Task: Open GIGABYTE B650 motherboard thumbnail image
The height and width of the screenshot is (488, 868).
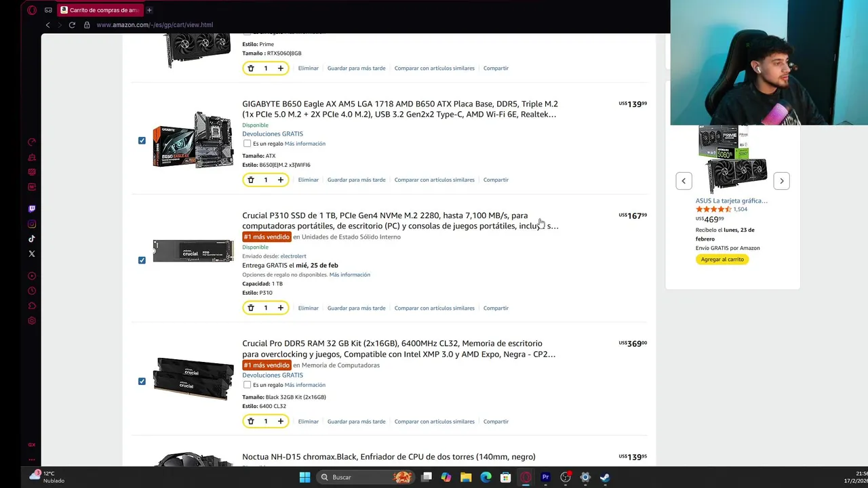Action: [193, 140]
